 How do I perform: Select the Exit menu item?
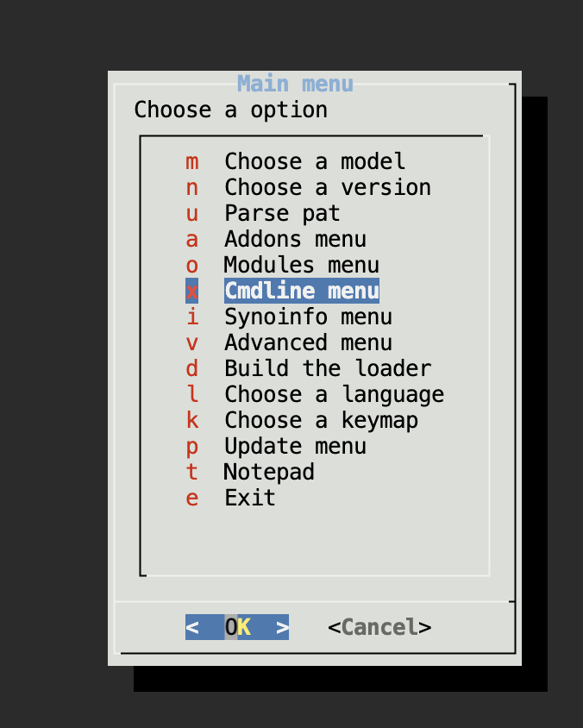249,499
